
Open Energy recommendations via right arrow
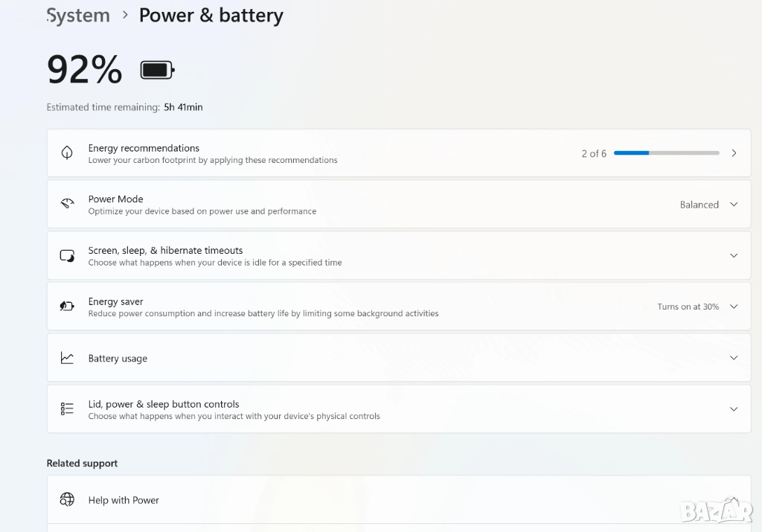[x=734, y=153]
